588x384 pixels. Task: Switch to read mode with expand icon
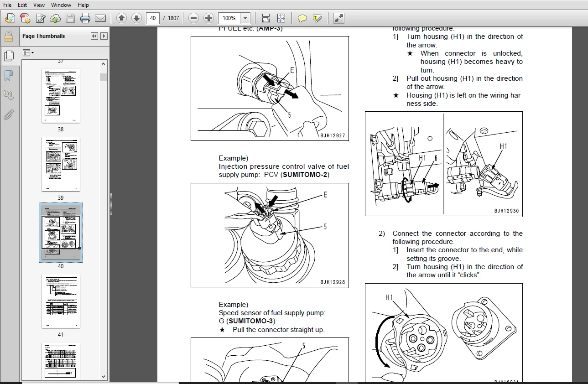pyautogui.click(x=338, y=18)
